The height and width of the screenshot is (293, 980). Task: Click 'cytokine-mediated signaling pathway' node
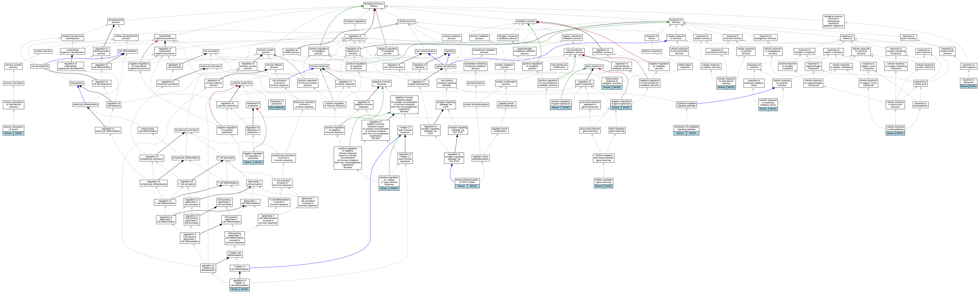coord(686,105)
